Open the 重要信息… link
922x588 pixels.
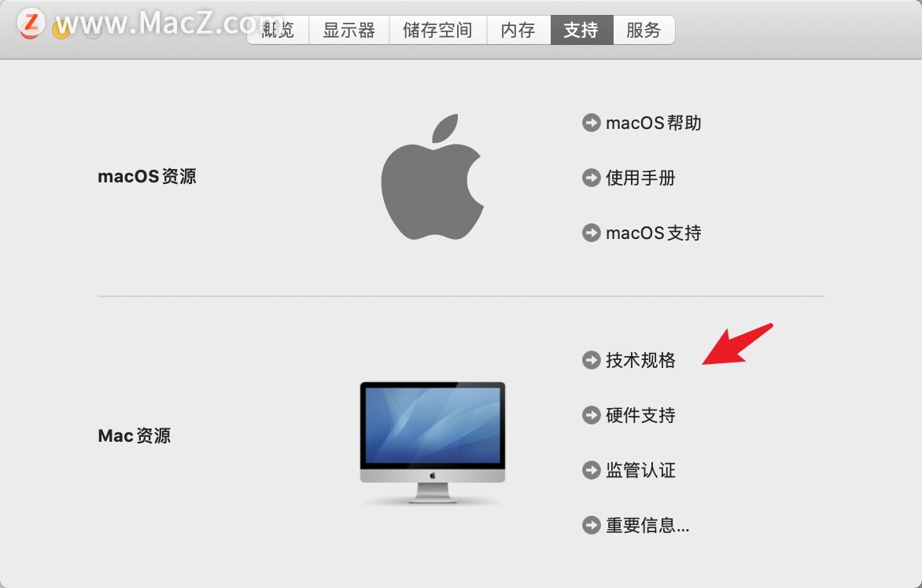click(647, 525)
